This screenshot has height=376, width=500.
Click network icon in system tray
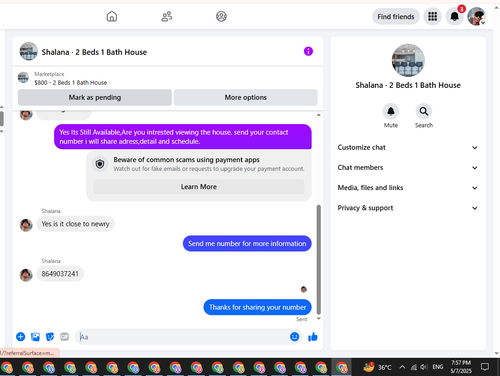click(x=414, y=367)
